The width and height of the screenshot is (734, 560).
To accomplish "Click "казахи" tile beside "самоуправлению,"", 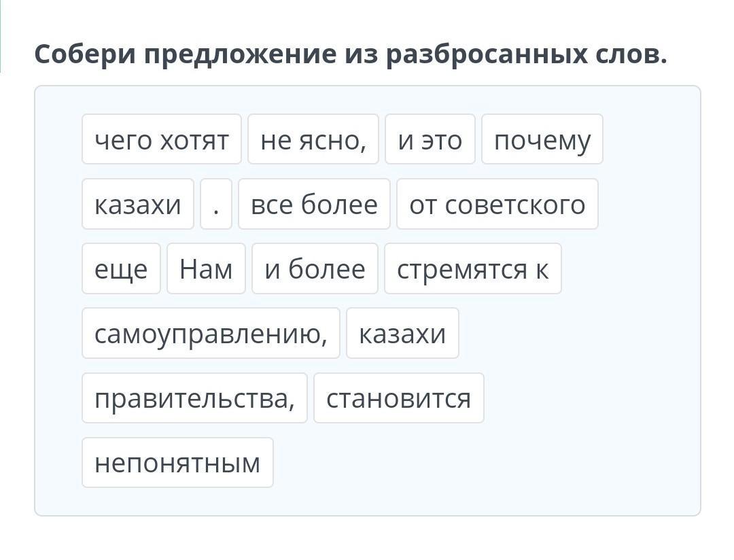I will coord(402,333).
